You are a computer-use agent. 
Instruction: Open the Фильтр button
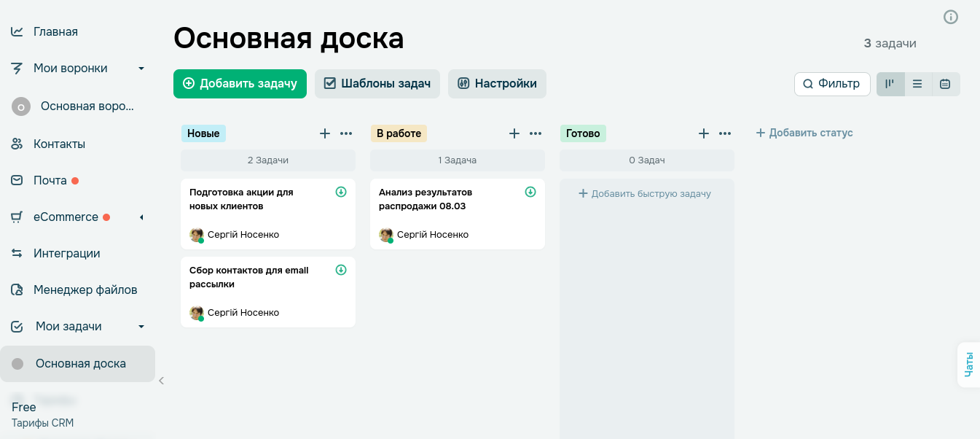[x=832, y=84]
